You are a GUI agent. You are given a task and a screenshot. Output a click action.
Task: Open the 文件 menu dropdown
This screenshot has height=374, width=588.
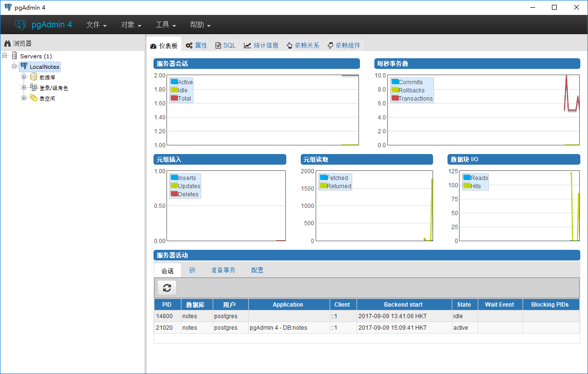click(x=96, y=25)
